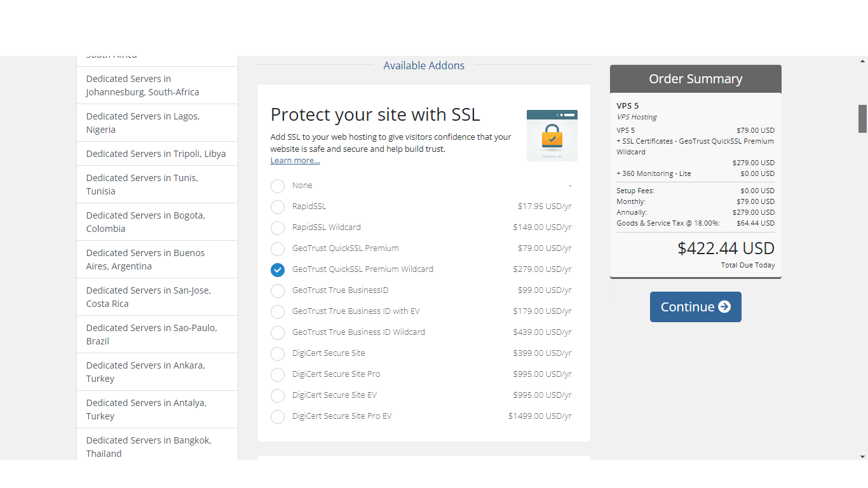Click the $399.00 USD/yr DigiCert price
Screen dimensions: 868x488
543,353
